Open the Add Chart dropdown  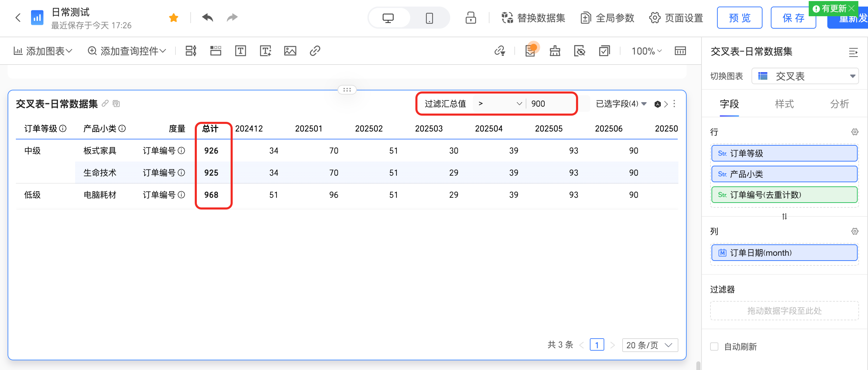coord(43,51)
